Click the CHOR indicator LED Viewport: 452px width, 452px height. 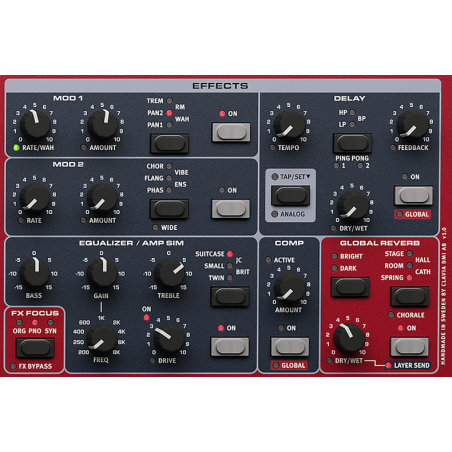[169, 166]
